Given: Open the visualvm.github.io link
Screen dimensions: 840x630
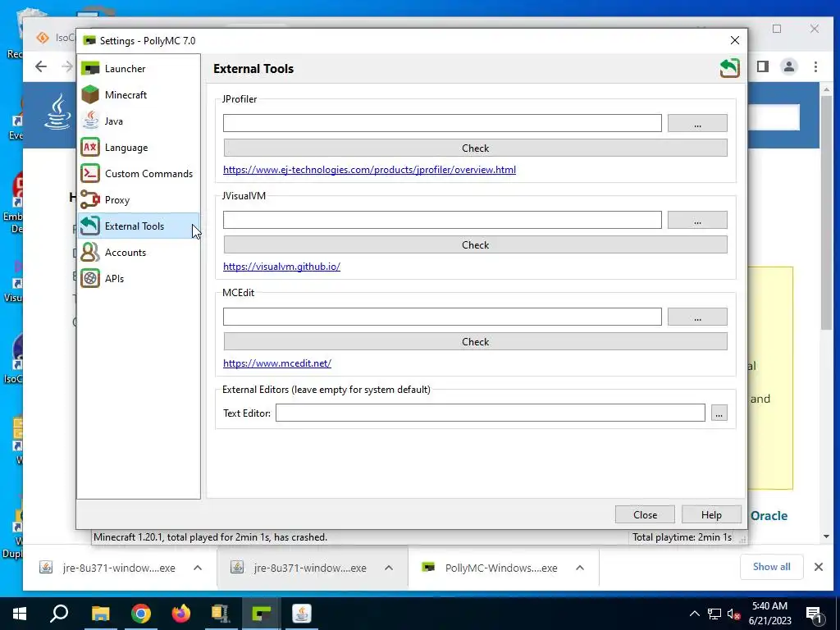Looking at the screenshot, I should click(281, 267).
